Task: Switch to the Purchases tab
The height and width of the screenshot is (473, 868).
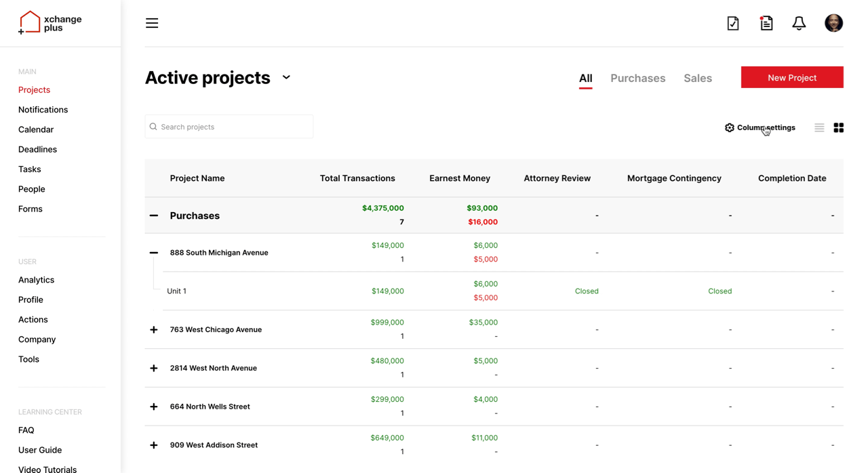Action: tap(637, 78)
